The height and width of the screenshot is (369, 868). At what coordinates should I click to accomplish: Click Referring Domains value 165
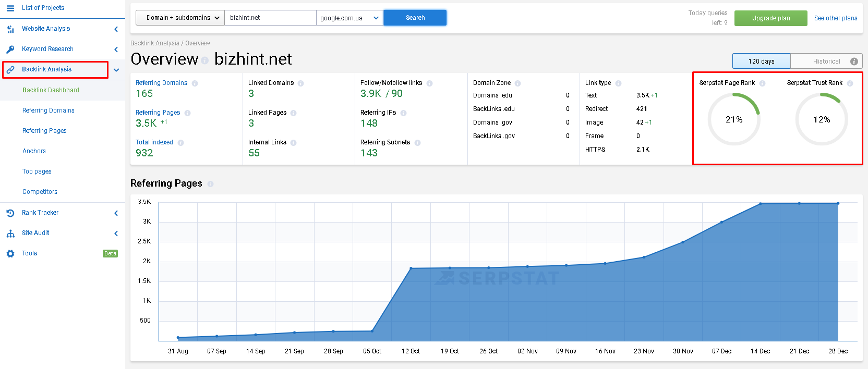(144, 94)
